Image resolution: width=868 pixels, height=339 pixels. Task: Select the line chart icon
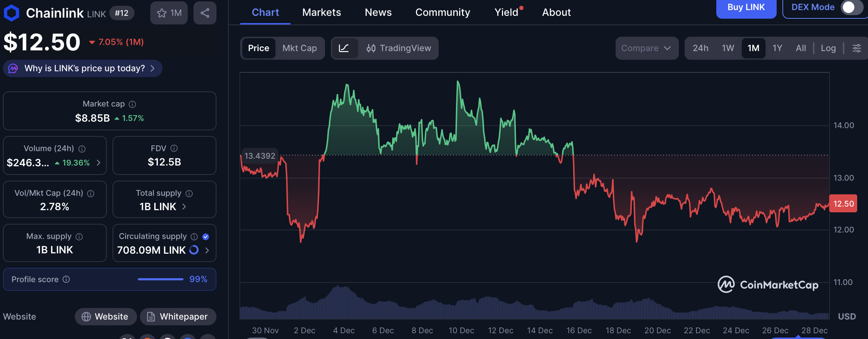344,48
